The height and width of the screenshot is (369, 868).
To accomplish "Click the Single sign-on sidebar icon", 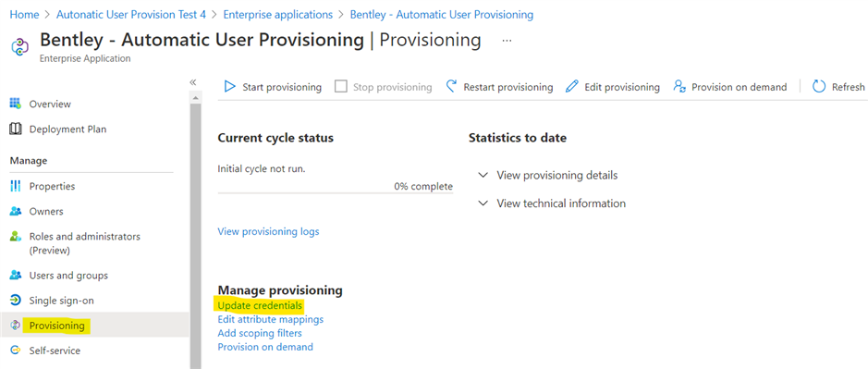I will point(16,301).
